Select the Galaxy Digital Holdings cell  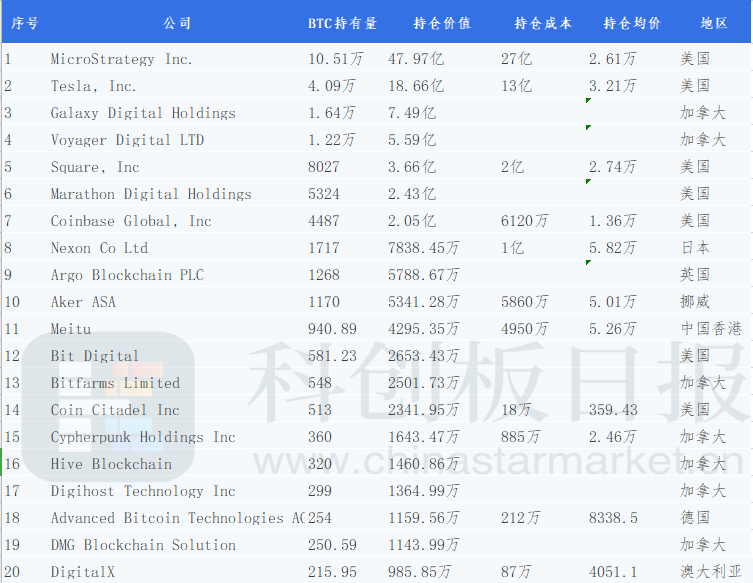143,113
